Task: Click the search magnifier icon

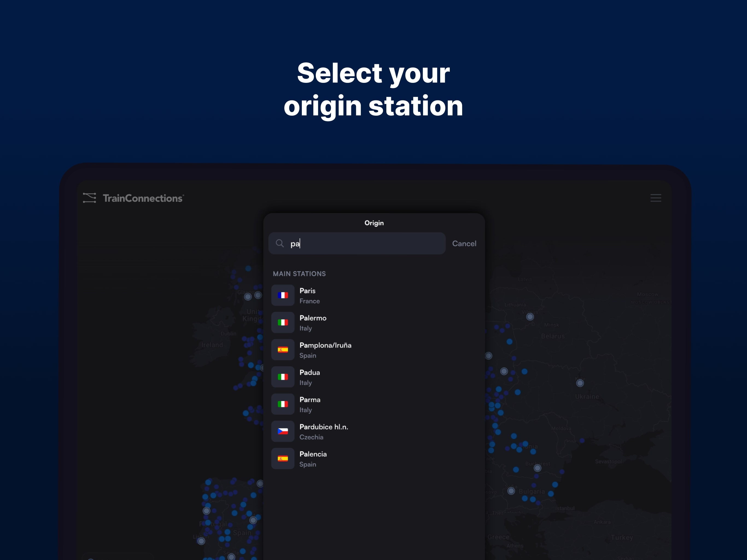Action: (280, 243)
